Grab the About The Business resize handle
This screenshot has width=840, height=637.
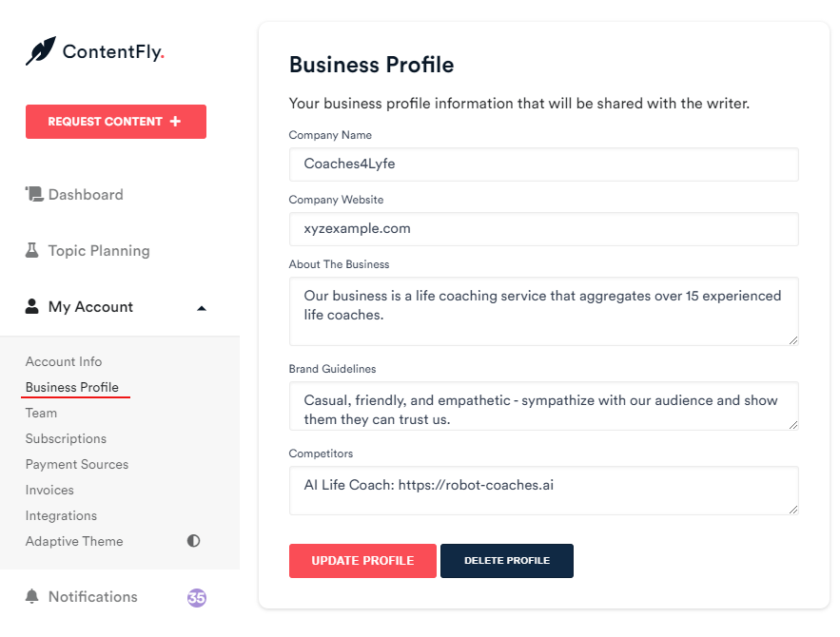(x=793, y=340)
